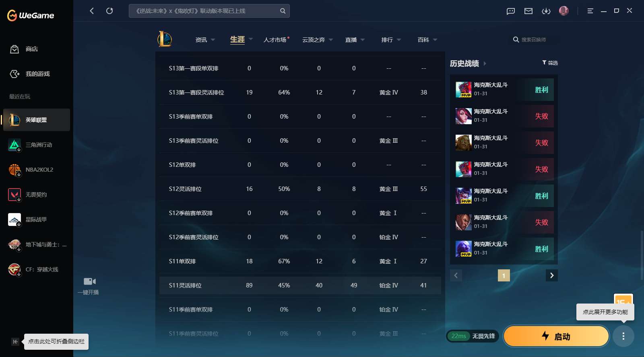Click the user avatar in title bar
This screenshot has width=644, height=357.
[x=564, y=11]
